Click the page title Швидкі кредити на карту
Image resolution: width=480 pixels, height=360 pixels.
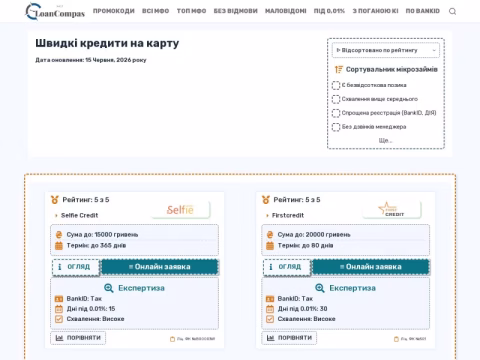pos(107,43)
